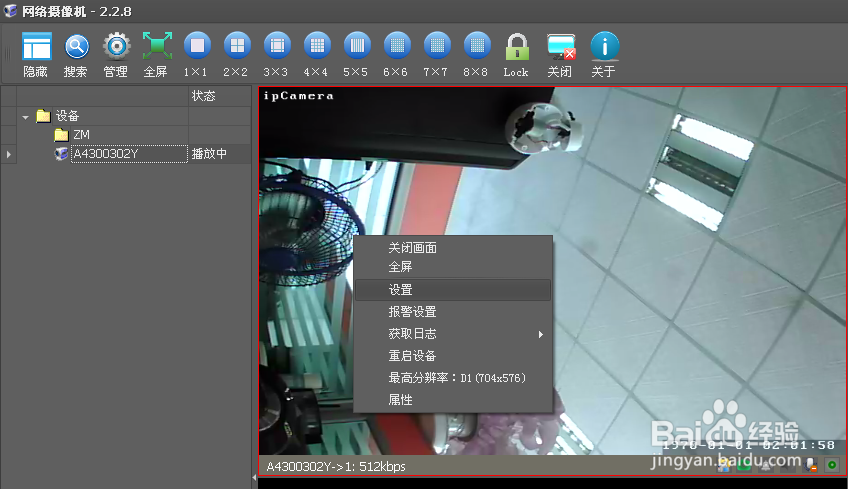The width and height of the screenshot is (848, 489).
Task: Click the folder icon beside ZM
Action: click(x=62, y=135)
